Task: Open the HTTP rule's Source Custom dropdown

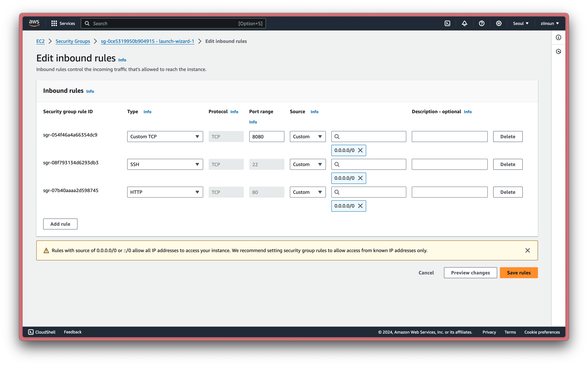Action: [x=307, y=192]
